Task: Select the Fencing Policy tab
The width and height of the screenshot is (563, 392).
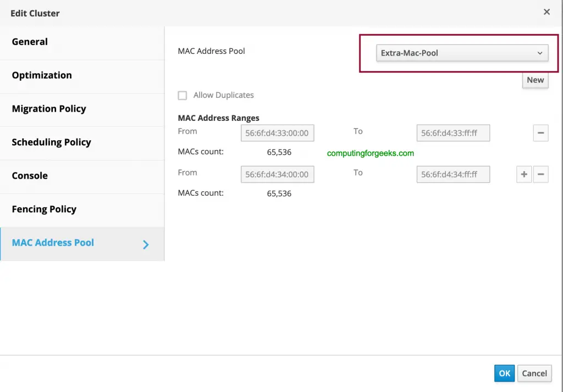Action: (x=82, y=210)
